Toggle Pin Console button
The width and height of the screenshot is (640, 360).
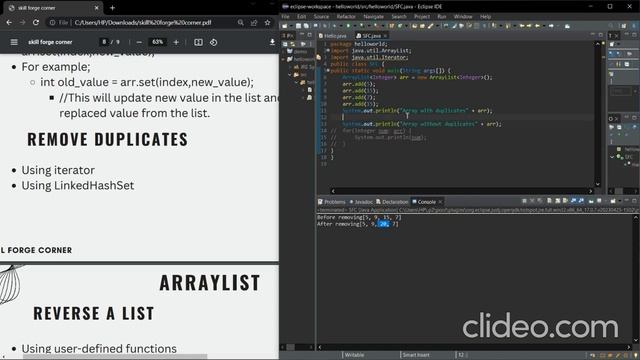(x=591, y=201)
